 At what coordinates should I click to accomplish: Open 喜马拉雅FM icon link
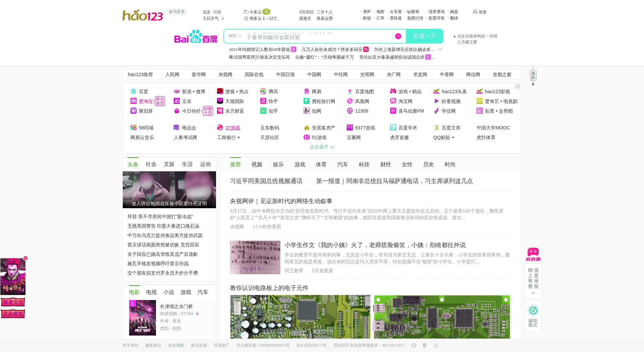click(393, 111)
